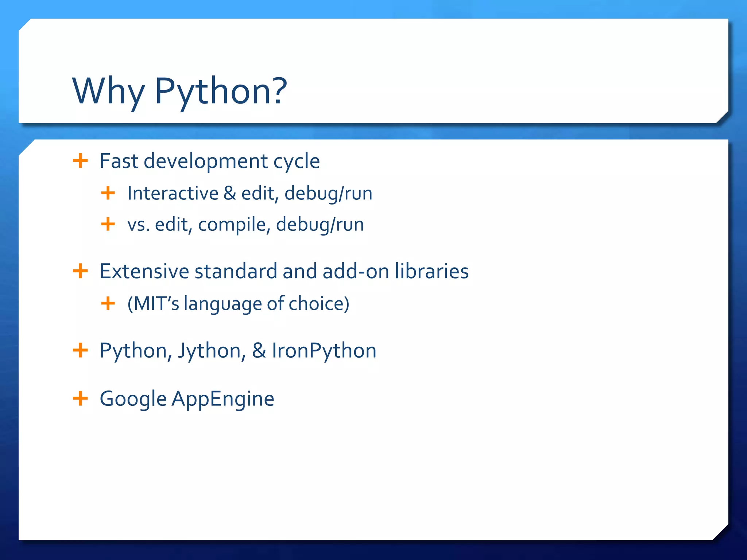Click the plus bullet before Fast development cycle
The height and width of the screenshot is (560, 747).
[x=80, y=161]
